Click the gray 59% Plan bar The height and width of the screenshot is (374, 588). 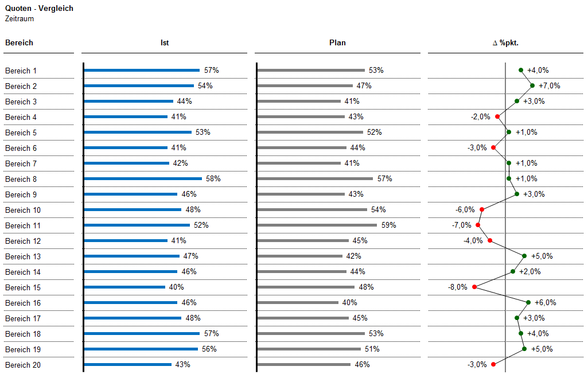pyautogui.click(x=317, y=225)
